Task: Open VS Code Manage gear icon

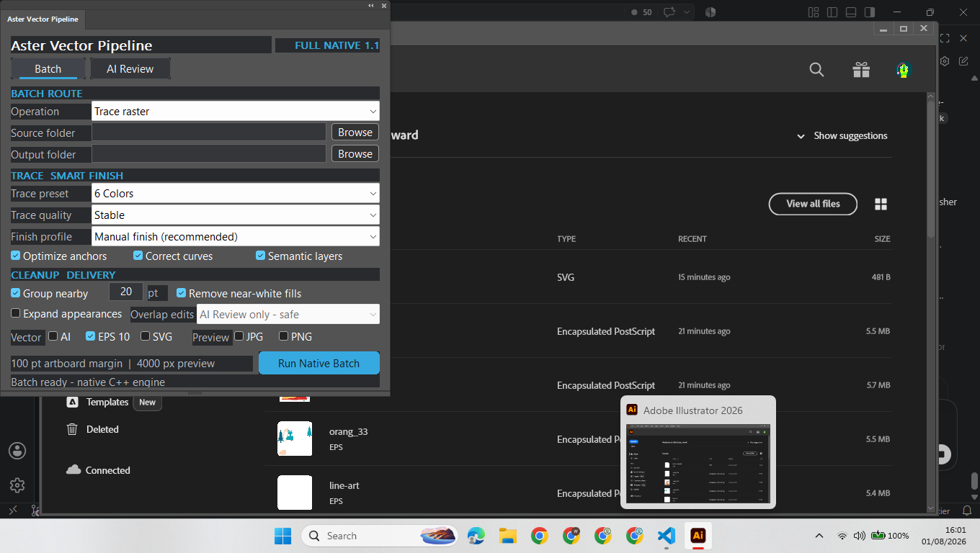Action: [17, 485]
